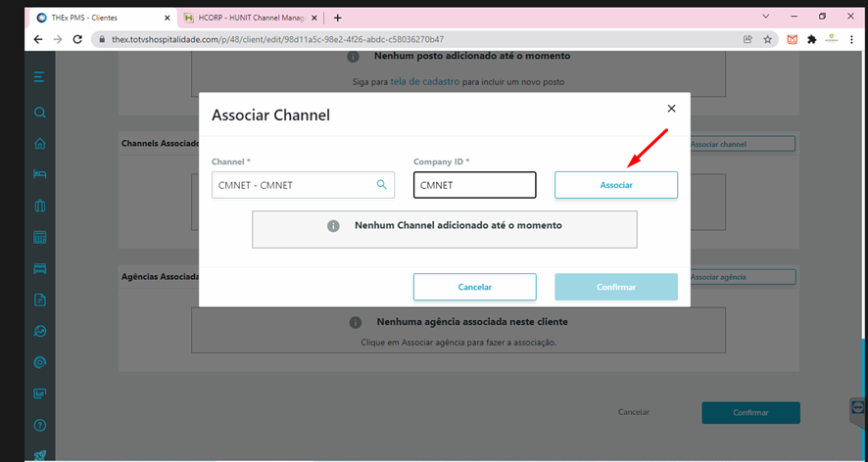This screenshot has width=868, height=462.
Task: Open the calculator icon in the sidebar
Action: pyautogui.click(x=39, y=238)
